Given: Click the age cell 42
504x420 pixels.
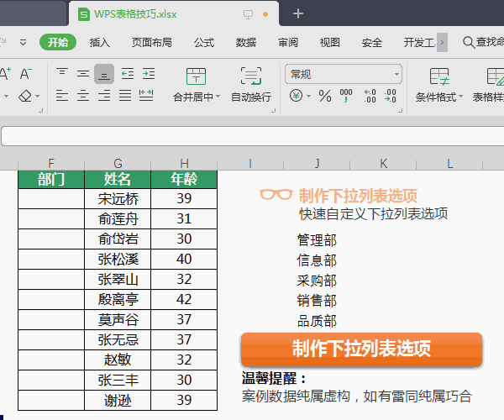Looking at the screenshot, I should click(184, 299).
